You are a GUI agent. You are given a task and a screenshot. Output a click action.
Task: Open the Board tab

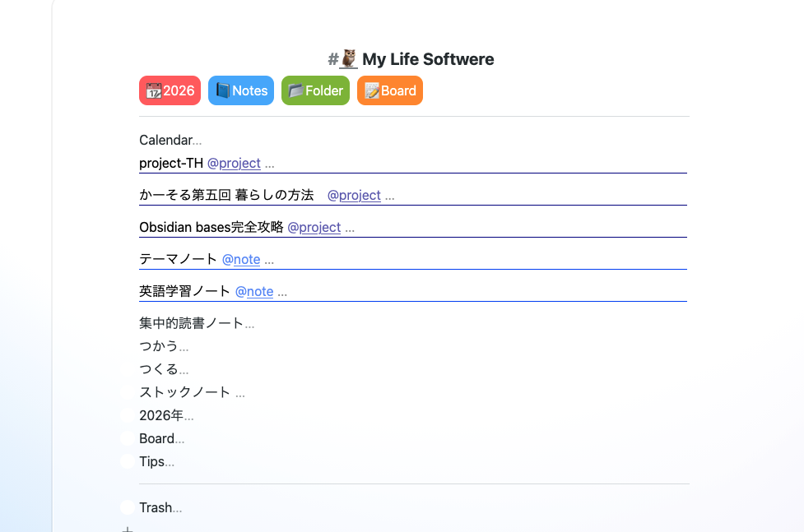tap(389, 90)
